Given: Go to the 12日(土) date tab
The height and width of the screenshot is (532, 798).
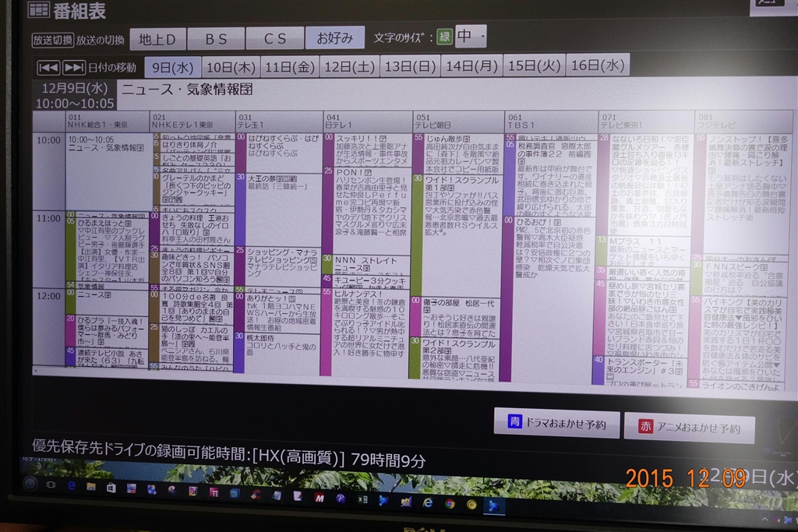Looking at the screenshot, I should point(350,66).
